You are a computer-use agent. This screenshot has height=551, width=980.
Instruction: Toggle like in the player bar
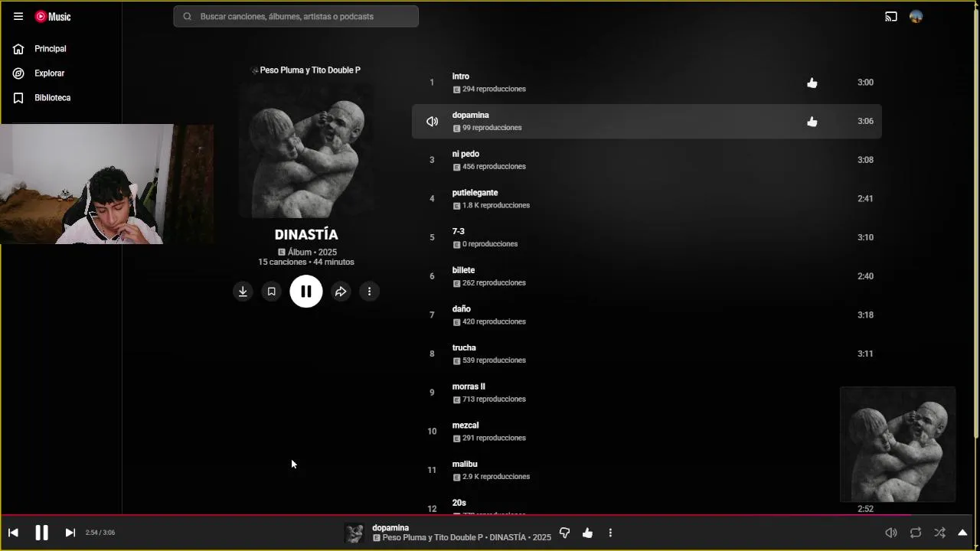click(x=588, y=533)
